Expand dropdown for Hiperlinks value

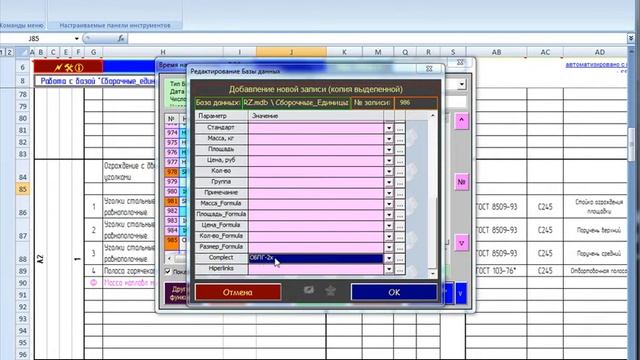click(389, 269)
